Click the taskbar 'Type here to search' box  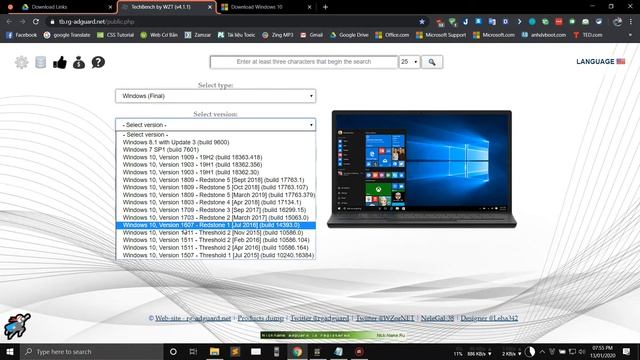(91, 351)
